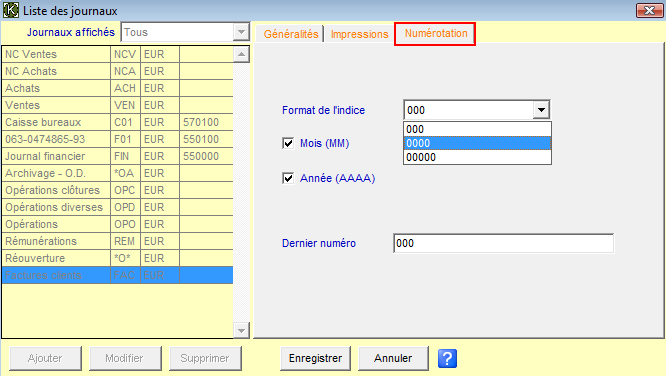Screen dimensions: 666x376
Task: Click the app icon in the title bar
Action: click(11, 10)
